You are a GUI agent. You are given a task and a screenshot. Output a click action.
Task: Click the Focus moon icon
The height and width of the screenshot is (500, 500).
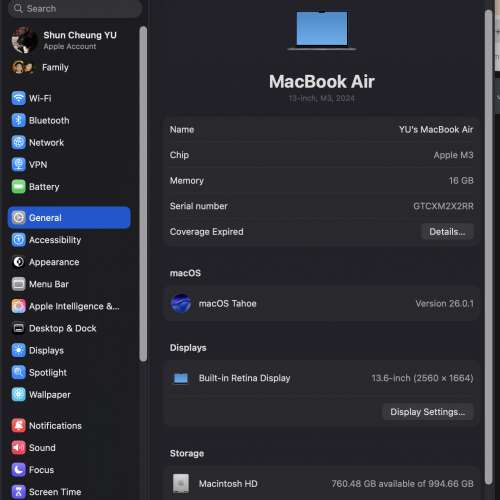(x=18, y=470)
